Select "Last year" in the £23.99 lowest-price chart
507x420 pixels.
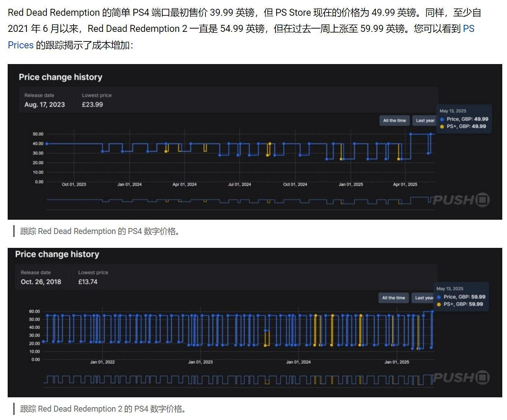[425, 120]
